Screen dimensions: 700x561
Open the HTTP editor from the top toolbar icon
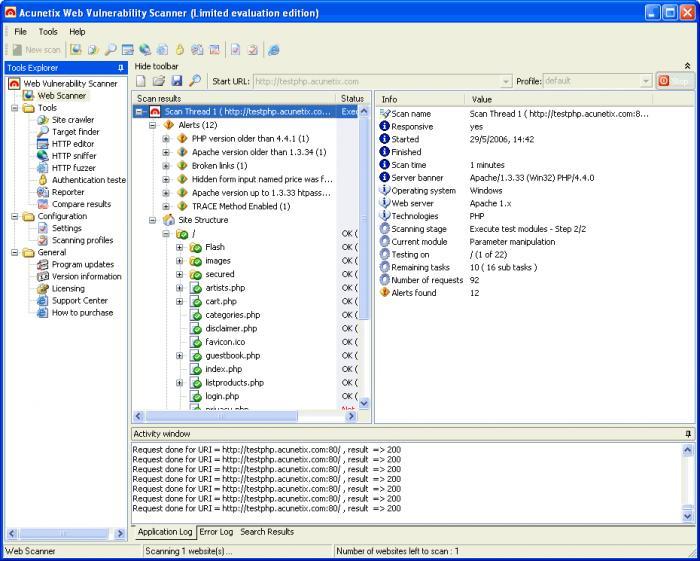point(128,50)
